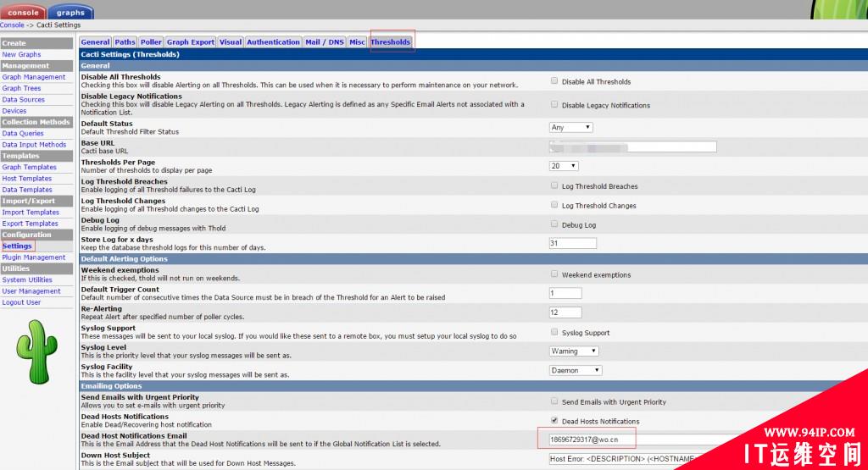Open User Management in sidebar
This screenshot has height=470, width=868.
[31, 290]
